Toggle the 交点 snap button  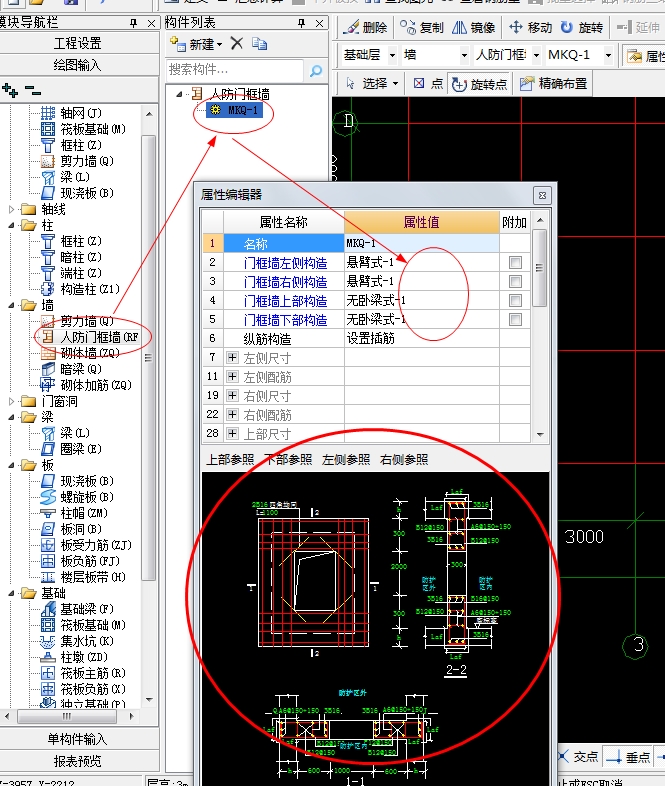point(578,757)
